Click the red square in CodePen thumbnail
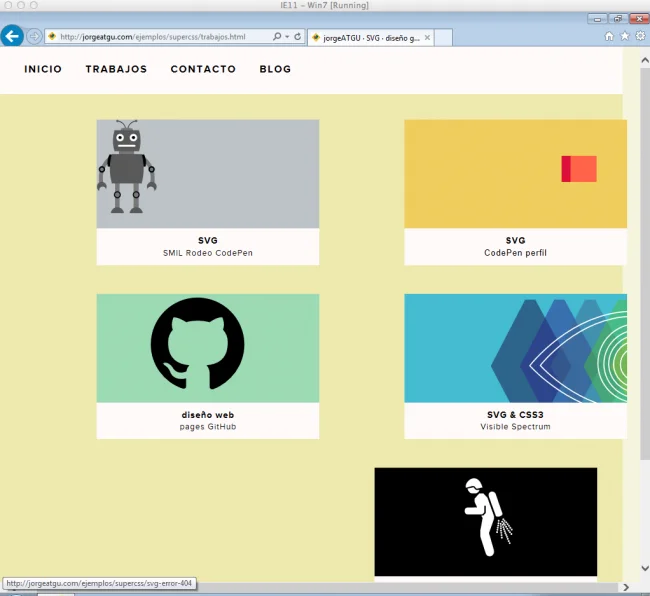The image size is (650, 596). [x=579, y=169]
